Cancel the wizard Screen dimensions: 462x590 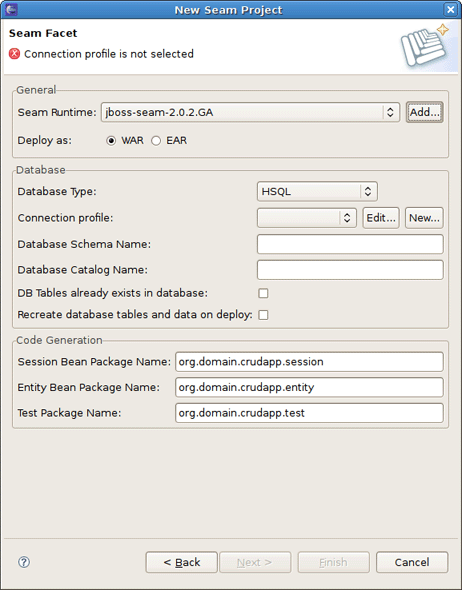click(412, 562)
